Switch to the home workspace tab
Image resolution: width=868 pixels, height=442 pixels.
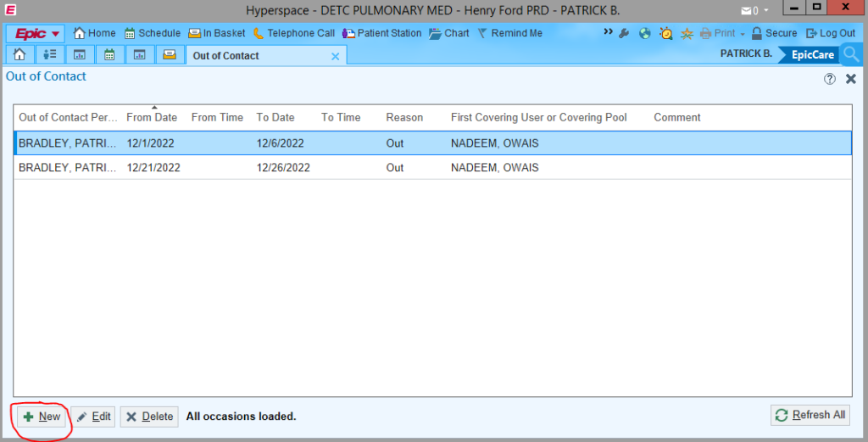(x=19, y=55)
